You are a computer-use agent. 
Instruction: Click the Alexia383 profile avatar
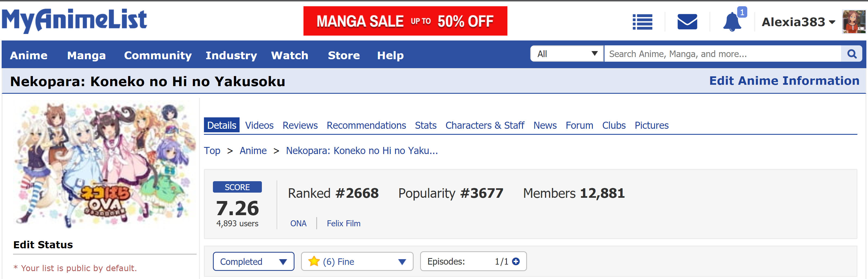(854, 22)
